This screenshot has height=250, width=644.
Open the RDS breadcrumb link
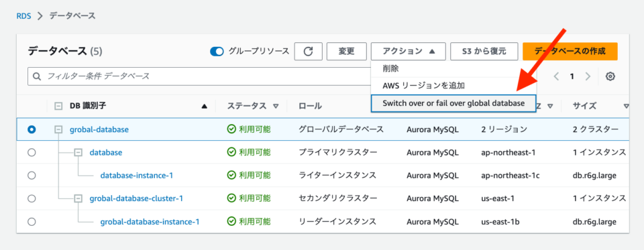(24, 16)
